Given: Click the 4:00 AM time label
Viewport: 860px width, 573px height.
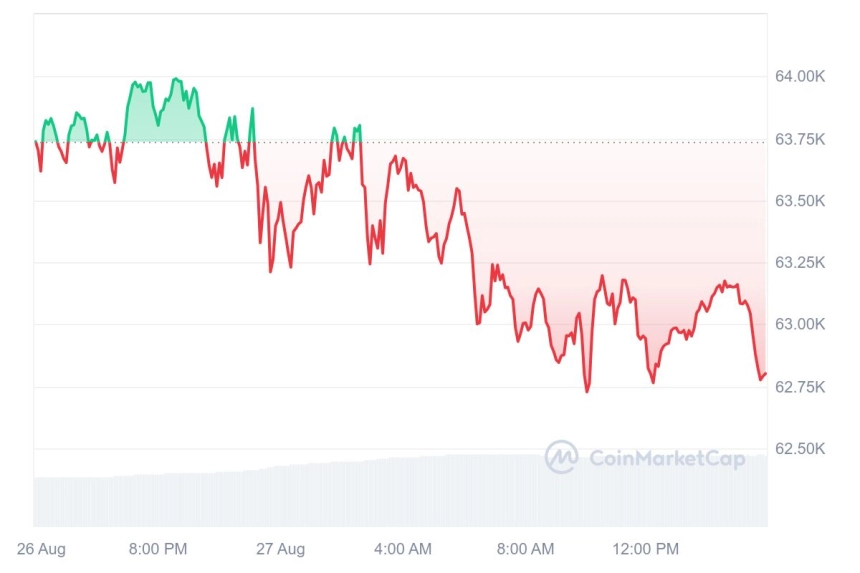Looking at the screenshot, I should (403, 549).
